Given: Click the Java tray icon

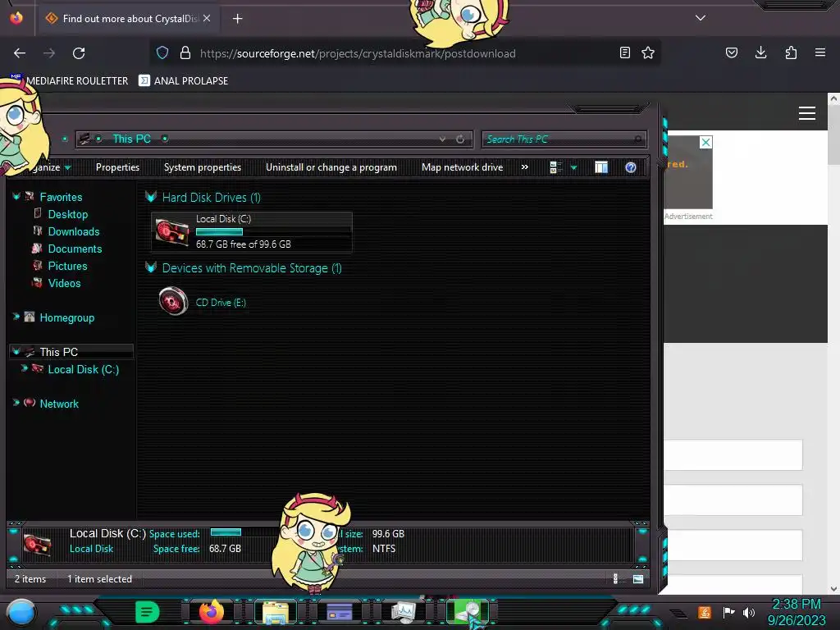Looking at the screenshot, I should 705,612.
